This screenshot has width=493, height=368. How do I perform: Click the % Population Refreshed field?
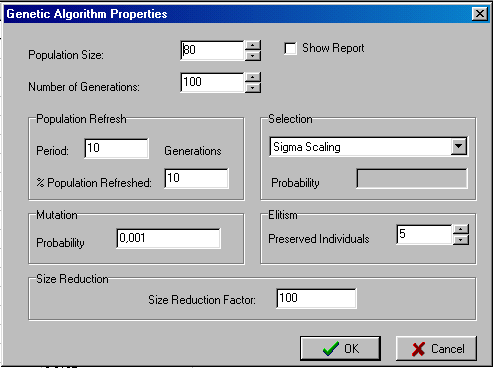pyautogui.click(x=197, y=178)
